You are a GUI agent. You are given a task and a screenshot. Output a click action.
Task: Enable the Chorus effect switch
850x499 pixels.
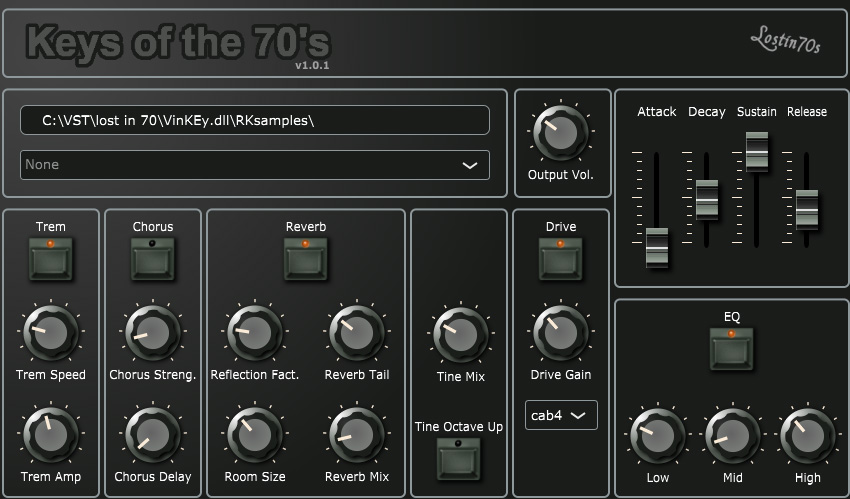(152, 259)
